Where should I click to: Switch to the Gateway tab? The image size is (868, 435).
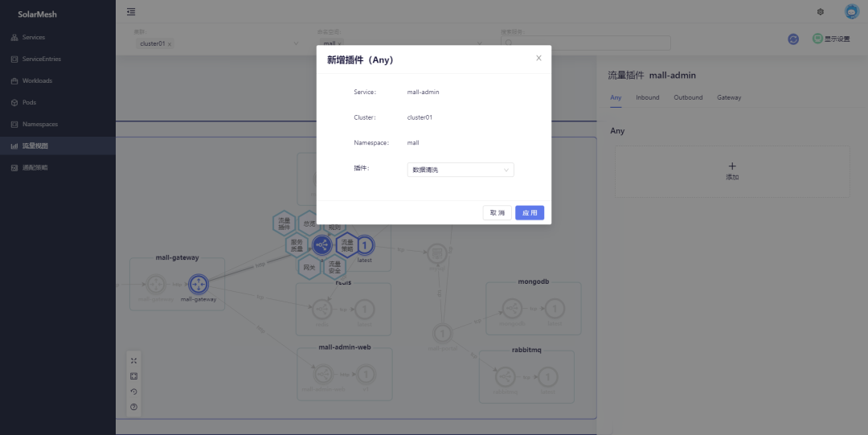729,97
